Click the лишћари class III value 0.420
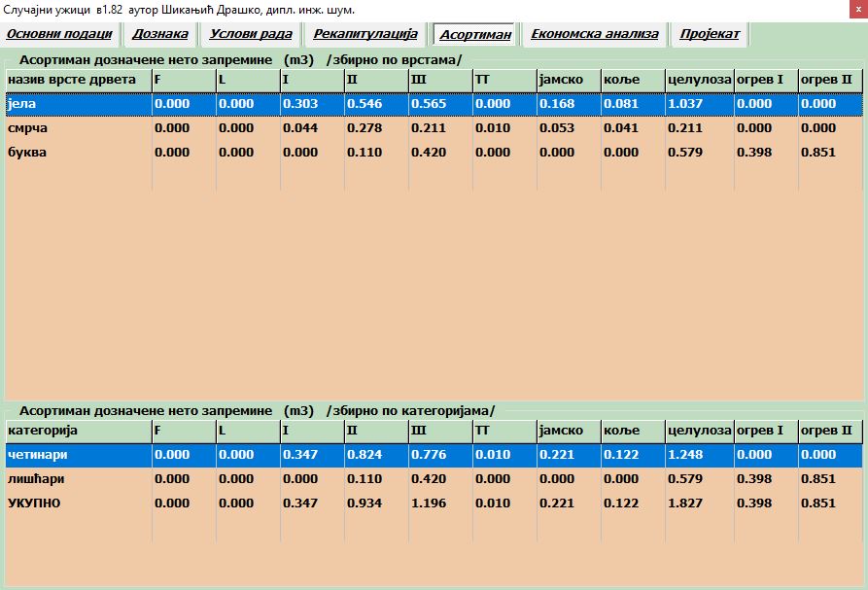 429,479
